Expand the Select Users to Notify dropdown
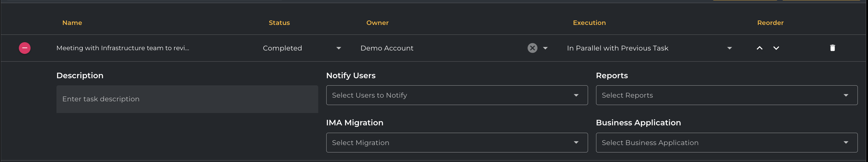Viewport: 868px width, 162px height. [x=576, y=95]
